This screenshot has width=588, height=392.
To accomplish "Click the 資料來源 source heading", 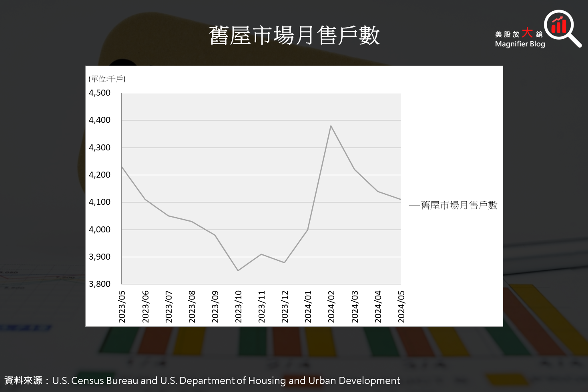I will (23, 380).
